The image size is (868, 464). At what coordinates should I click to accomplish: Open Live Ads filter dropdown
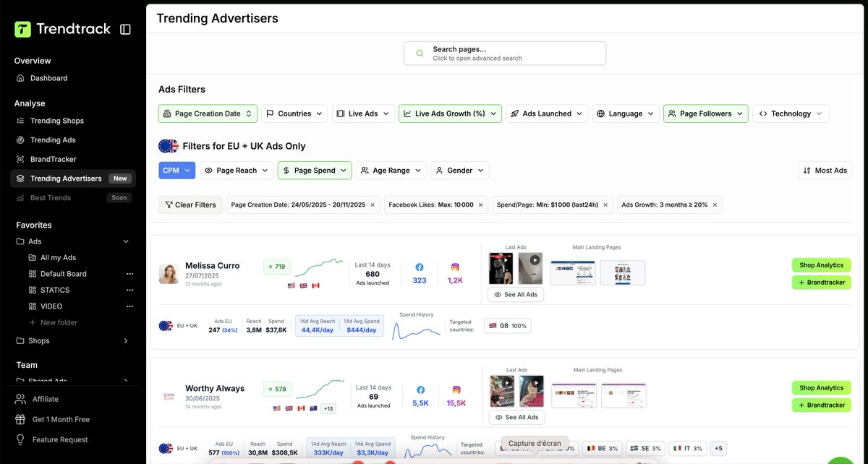click(x=362, y=113)
